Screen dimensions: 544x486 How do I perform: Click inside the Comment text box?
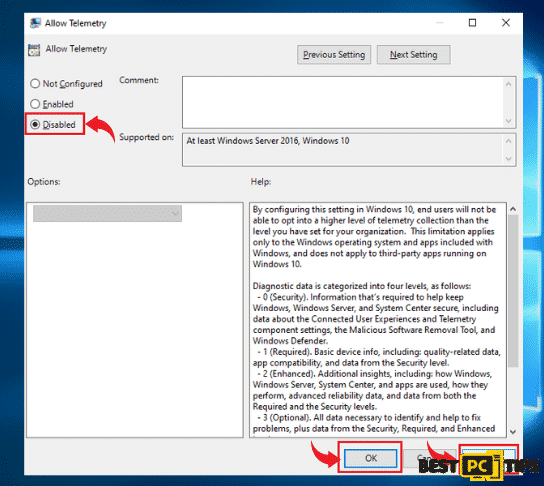(x=343, y=102)
